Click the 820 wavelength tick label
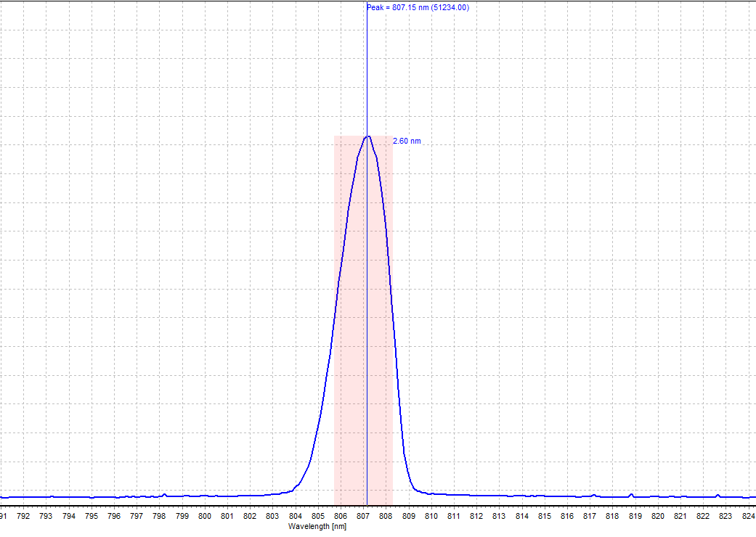Screen dimensions: 756x537 click(657, 516)
